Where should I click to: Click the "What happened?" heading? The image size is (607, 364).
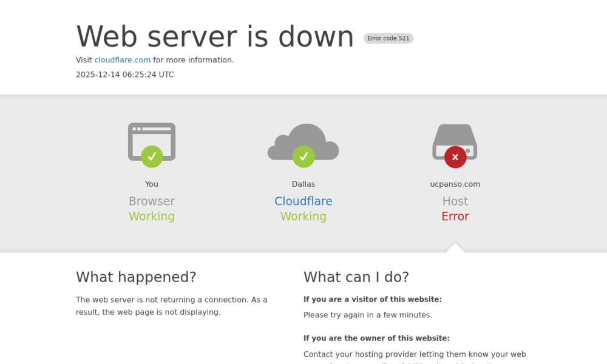[x=136, y=277]
